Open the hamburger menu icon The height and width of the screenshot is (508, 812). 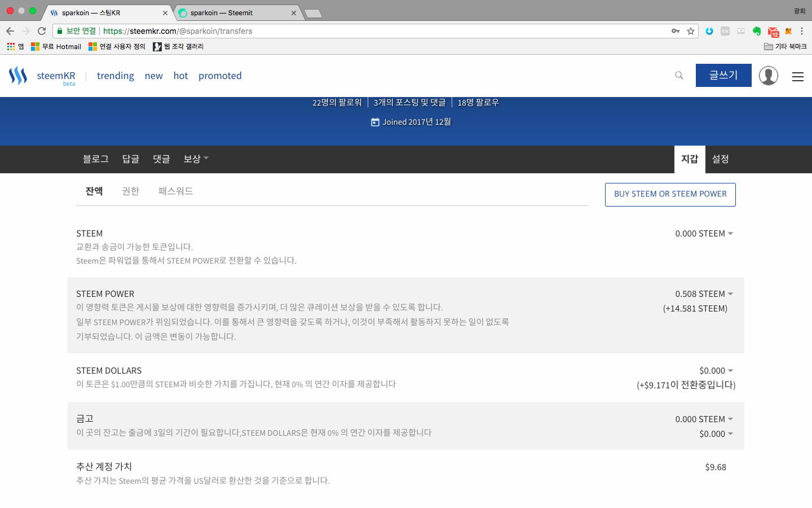pos(798,76)
